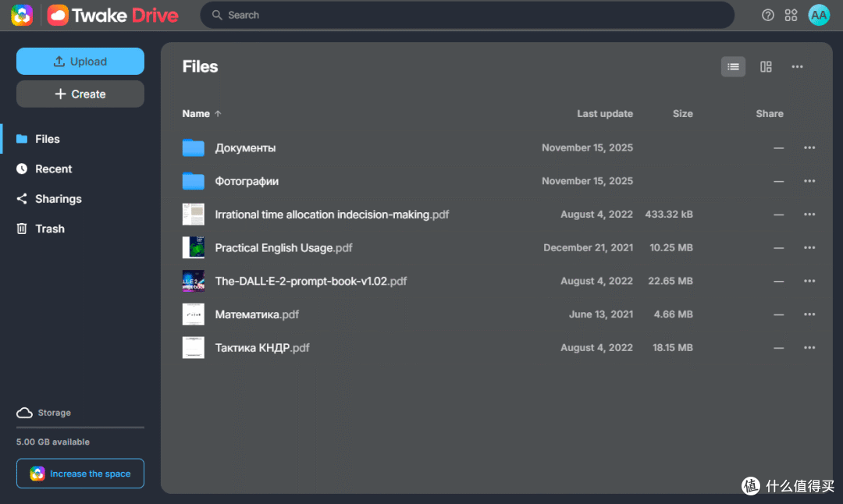This screenshot has height=504, width=843.
Task: Click the Upload button
Action: (x=80, y=62)
